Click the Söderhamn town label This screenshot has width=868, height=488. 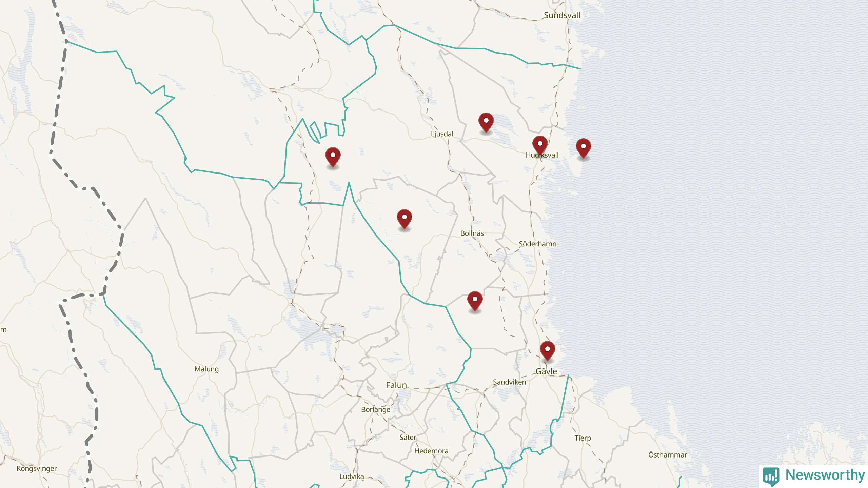(x=537, y=244)
